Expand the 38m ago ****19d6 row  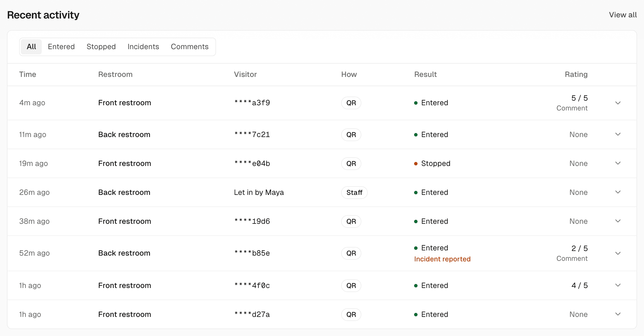pos(618,221)
